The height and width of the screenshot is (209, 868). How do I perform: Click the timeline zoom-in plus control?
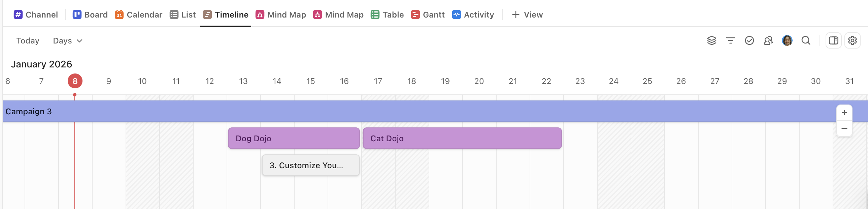pos(844,113)
